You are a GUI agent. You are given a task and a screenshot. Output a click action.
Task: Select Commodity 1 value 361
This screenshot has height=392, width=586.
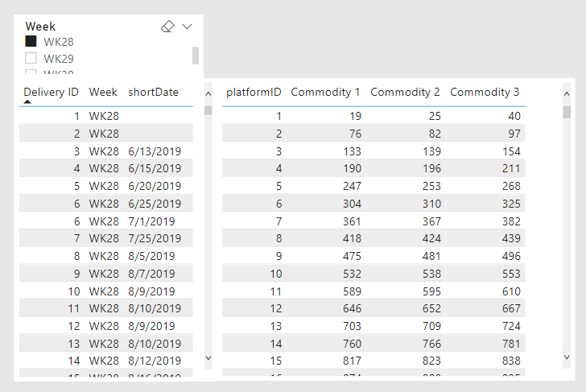point(353,221)
